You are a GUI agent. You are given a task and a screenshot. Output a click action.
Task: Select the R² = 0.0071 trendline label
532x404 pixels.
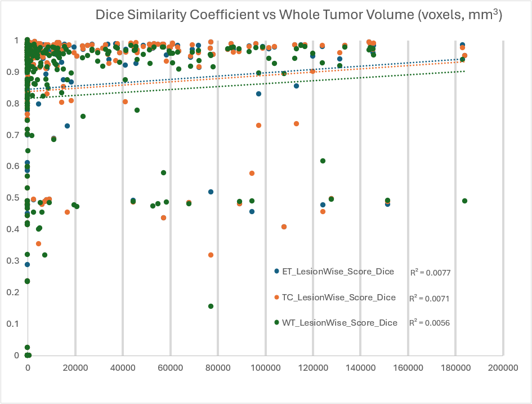point(429,299)
